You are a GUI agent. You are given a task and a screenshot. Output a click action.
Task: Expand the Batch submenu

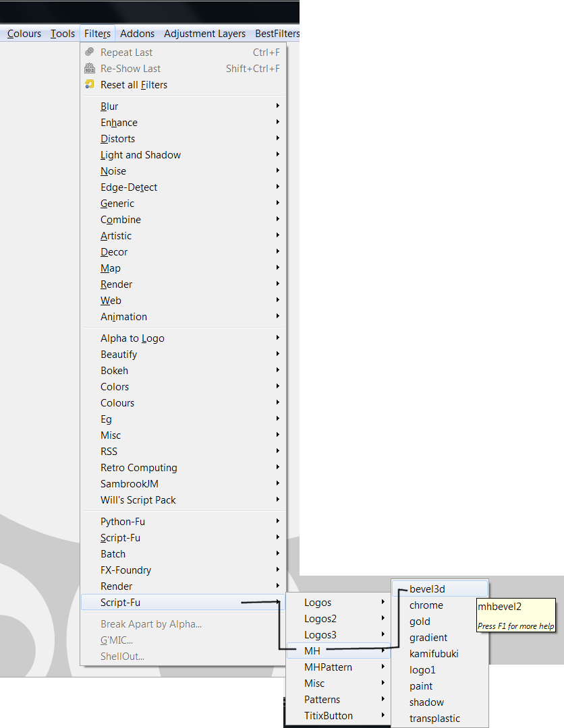click(183, 554)
